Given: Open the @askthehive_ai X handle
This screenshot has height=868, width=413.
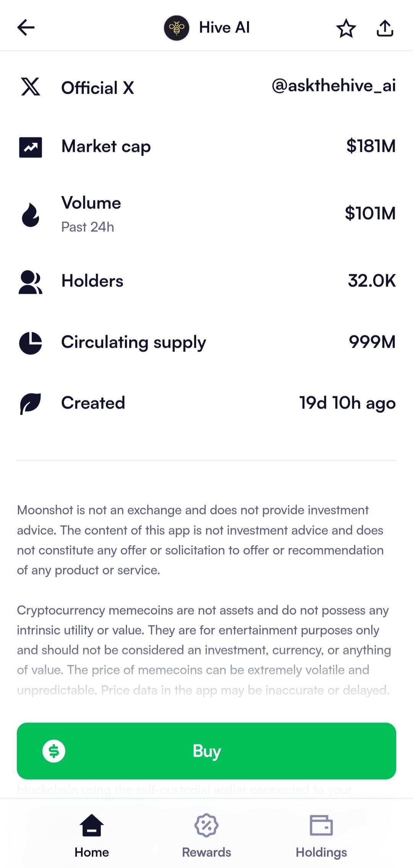Looking at the screenshot, I should [x=333, y=86].
